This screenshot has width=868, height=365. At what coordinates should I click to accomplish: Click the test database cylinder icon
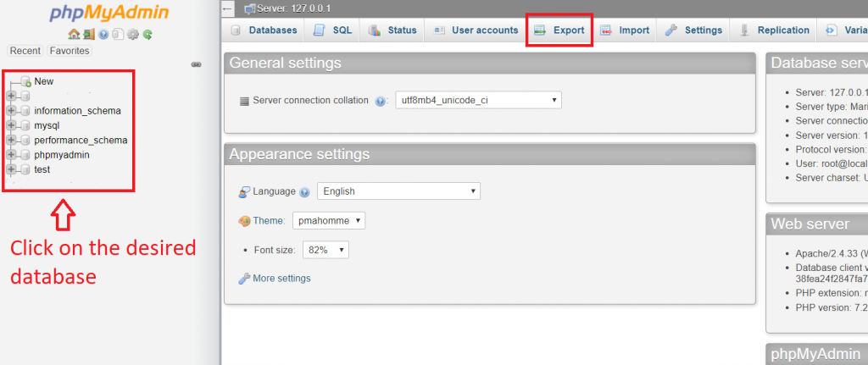(25, 169)
